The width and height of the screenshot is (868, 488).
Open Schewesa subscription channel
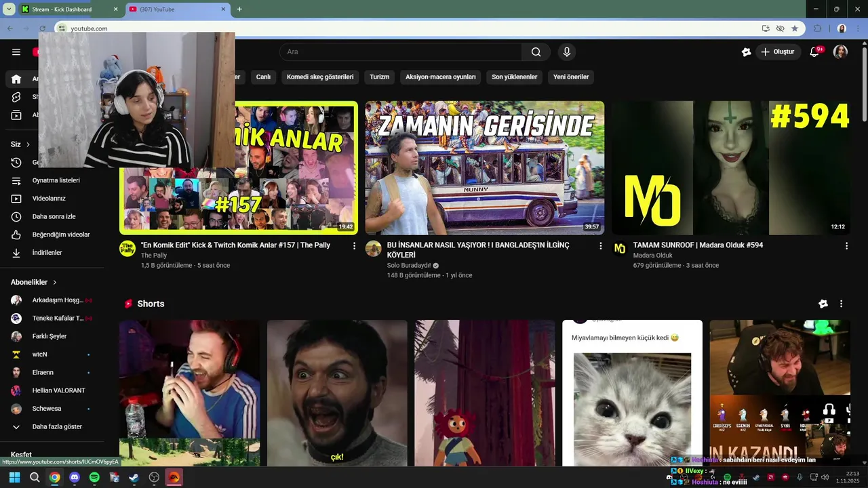54,409
